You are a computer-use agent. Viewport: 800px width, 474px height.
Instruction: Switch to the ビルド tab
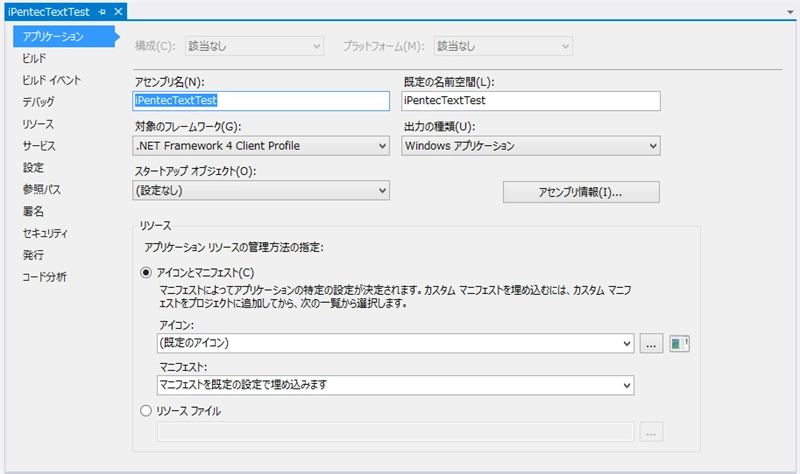[x=35, y=59]
